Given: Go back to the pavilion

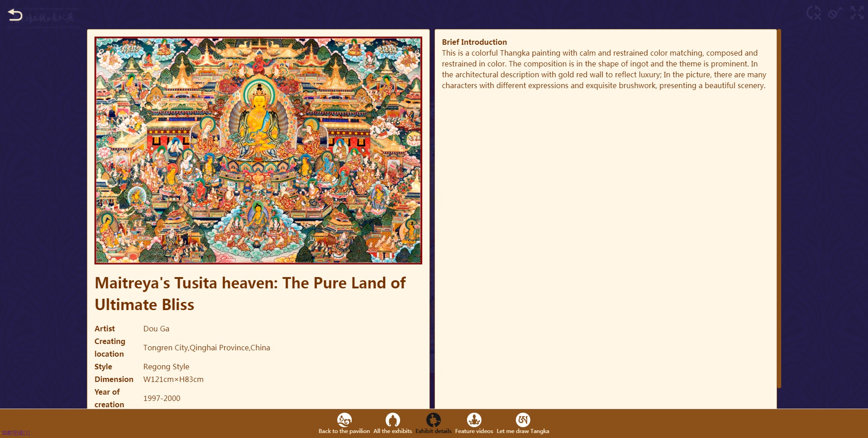Looking at the screenshot, I should pyautogui.click(x=344, y=424).
